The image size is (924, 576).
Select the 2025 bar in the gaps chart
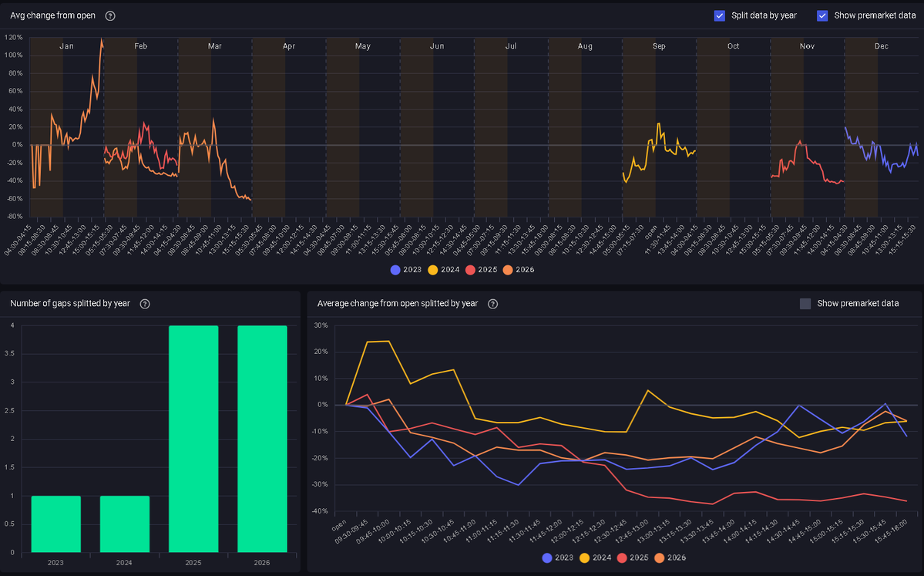pos(192,440)
